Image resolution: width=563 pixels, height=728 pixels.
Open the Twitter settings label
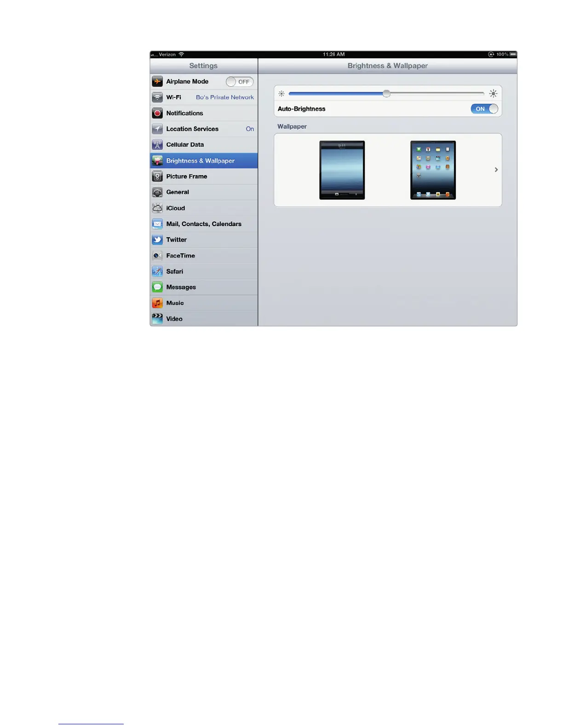coord(176,240)
